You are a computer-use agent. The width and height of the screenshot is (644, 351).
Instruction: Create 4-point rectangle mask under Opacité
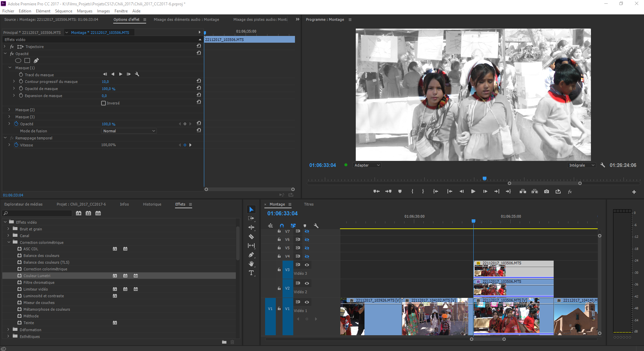click(x=27, y=61)
